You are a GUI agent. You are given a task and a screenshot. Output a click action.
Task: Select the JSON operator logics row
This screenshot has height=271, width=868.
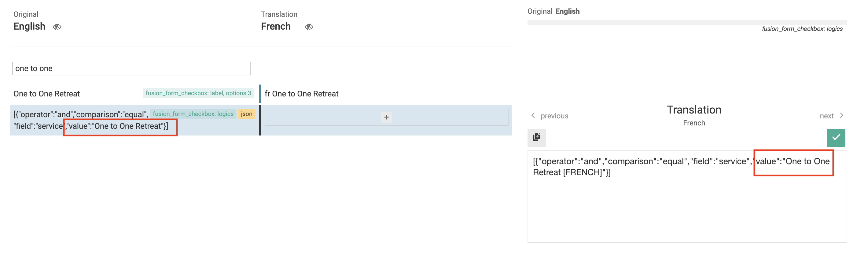(134, 120)
